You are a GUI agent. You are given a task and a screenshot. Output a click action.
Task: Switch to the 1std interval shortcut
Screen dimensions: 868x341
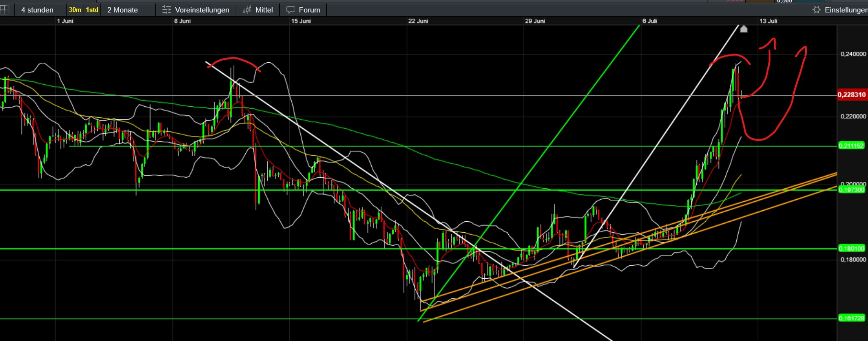point(92,10)
